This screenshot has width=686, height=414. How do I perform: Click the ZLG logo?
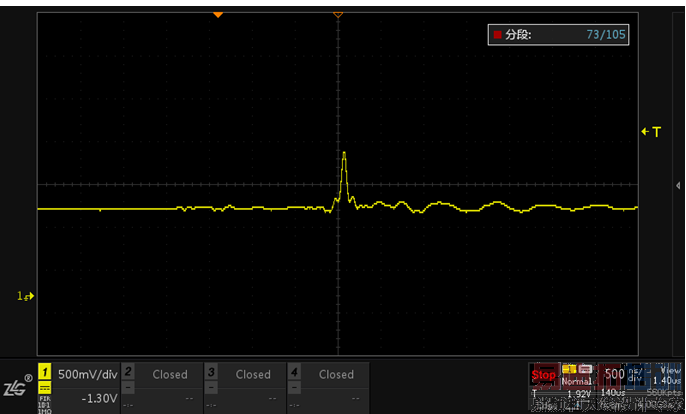[18, 386]
